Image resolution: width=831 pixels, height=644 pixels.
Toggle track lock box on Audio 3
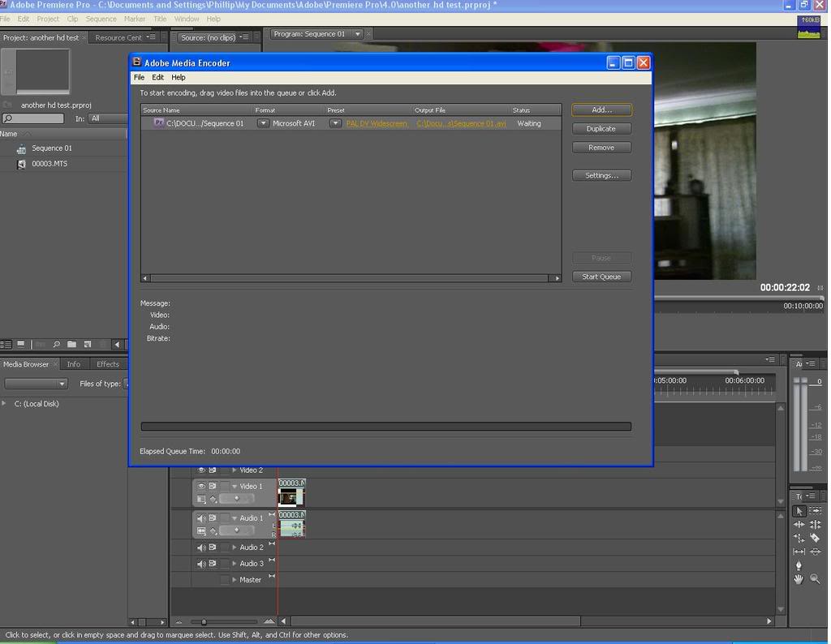coord(225,564)
